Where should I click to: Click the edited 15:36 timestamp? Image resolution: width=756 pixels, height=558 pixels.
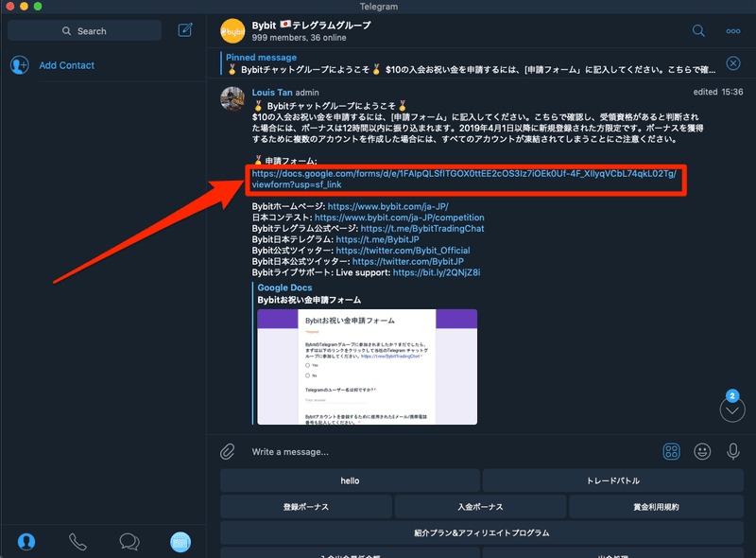tap(718, 92)
